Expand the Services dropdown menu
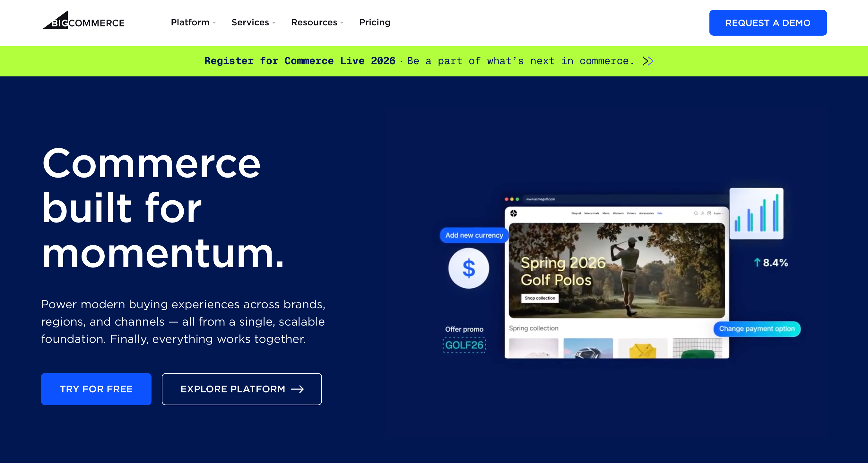The height and width of the screenshot is (463, 868). click(253, 22)
